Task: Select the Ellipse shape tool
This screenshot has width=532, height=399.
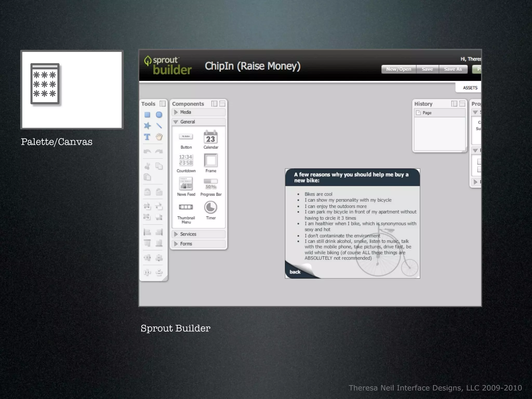Action: [159, 115]
